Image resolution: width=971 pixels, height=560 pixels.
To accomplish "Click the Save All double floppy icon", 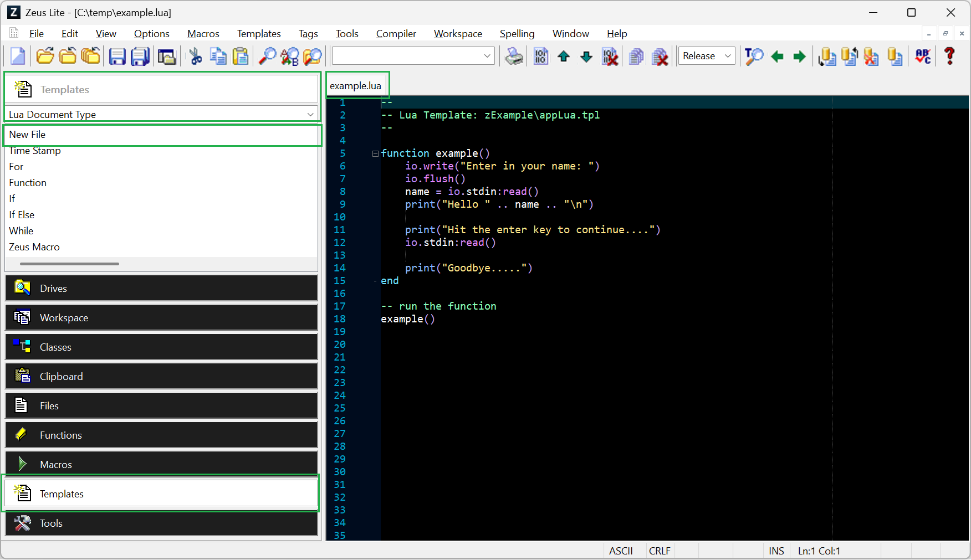I will (140, 56).
